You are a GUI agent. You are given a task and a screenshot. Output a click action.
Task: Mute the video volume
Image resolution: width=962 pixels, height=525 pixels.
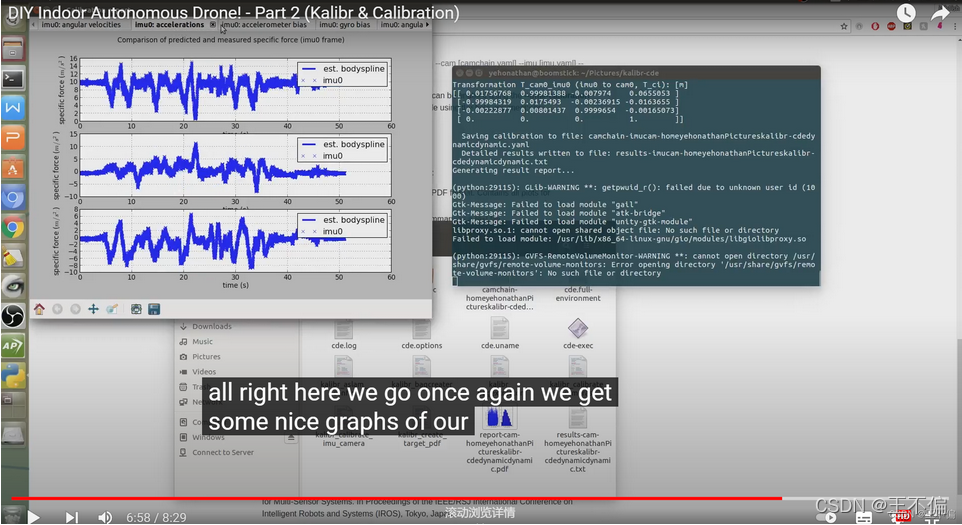(105, 517)
